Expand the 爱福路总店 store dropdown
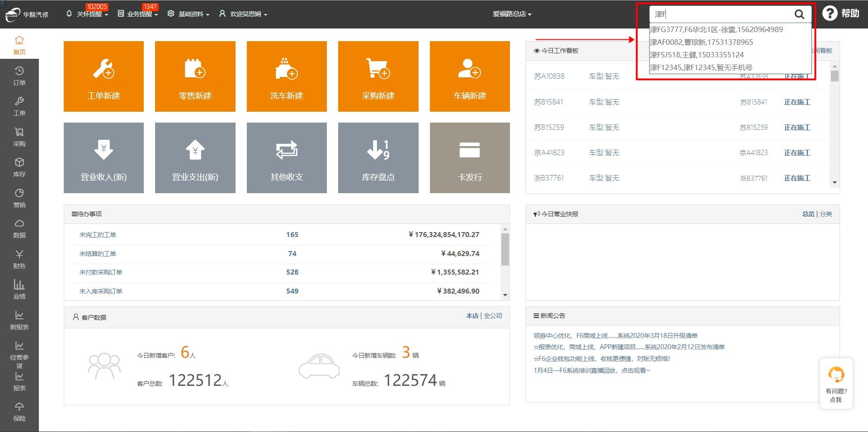Screen dimensions: 868x432 (x=512, y=14)
